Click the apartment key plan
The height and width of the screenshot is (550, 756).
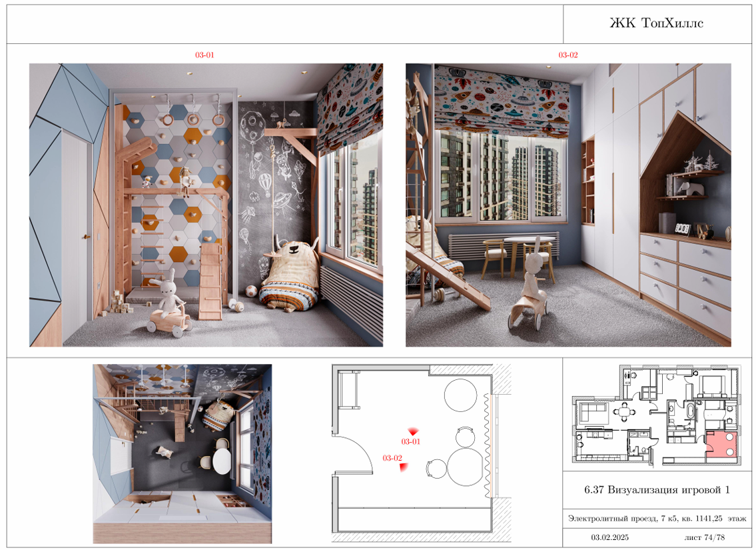click(655, 416)
